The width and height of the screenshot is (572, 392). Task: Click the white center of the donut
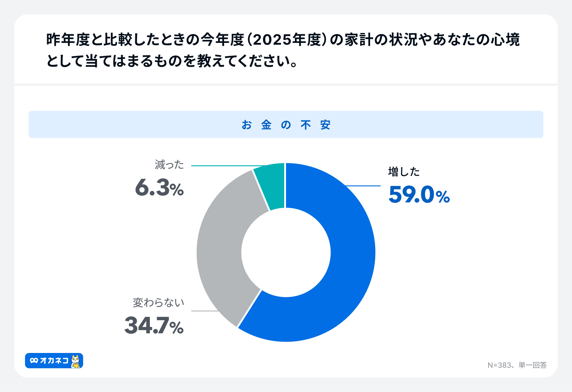(x=286, y=253)
